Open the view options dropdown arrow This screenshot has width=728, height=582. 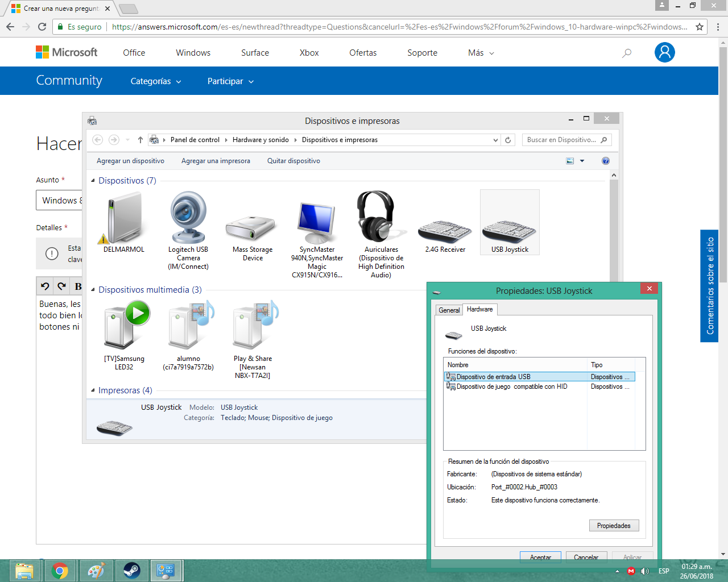(x=582, y=161)
